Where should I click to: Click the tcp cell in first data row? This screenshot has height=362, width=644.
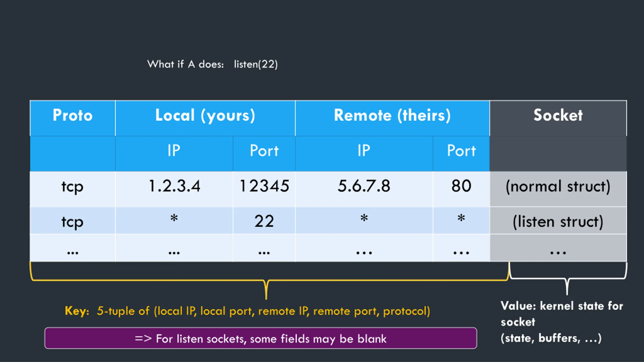point(72,189)
